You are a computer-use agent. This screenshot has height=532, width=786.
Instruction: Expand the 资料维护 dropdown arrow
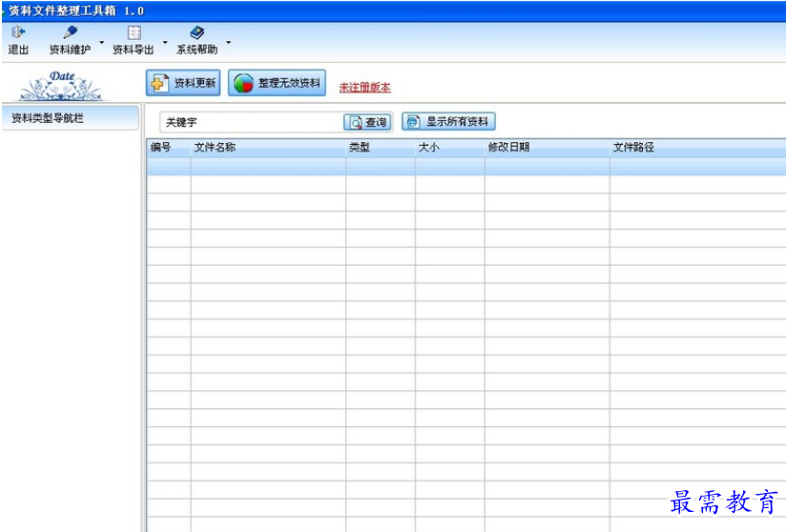[102, 42]
